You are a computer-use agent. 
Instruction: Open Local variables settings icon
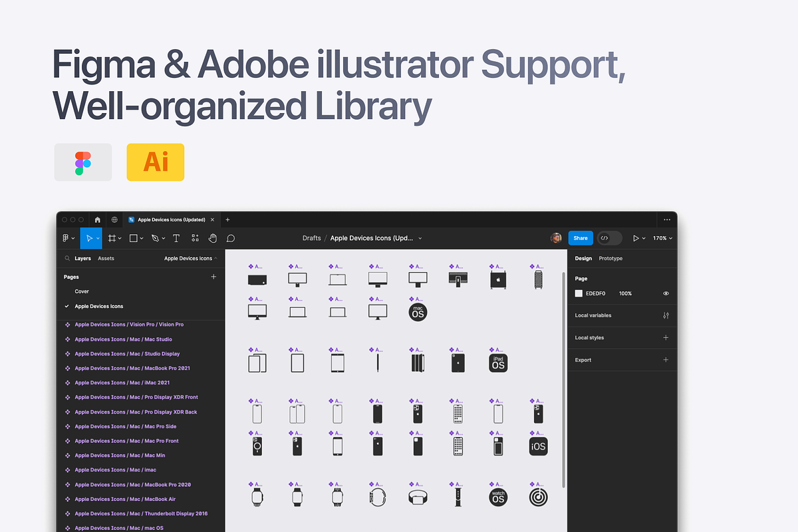666,315
